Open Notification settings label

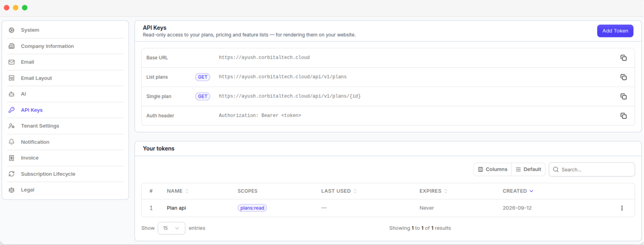pos(35,142)
